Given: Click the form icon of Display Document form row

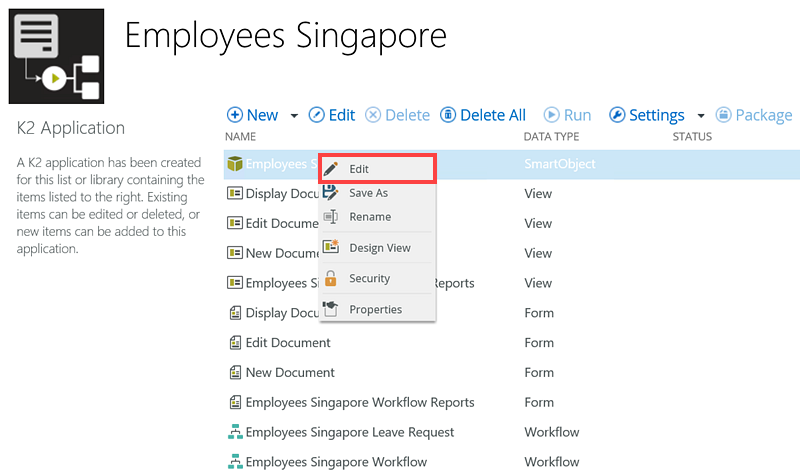Looking at the screenshot, I should coord(235,313).
